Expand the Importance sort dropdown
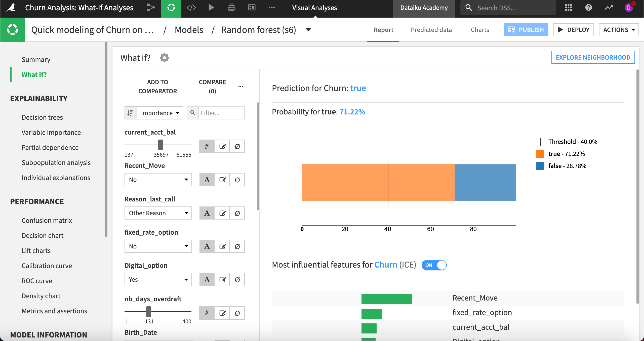This screenshot has height=341, width=644. point(160,113)
